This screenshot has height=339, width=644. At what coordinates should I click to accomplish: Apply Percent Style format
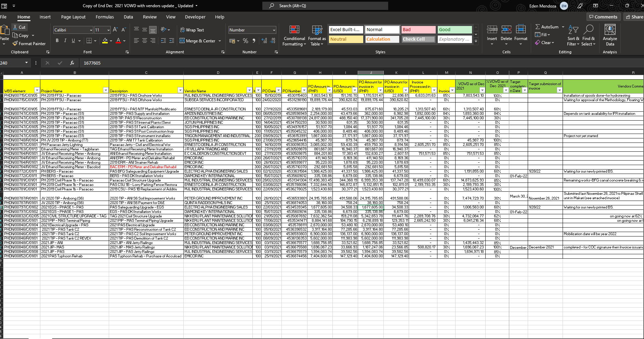point(246,41)
